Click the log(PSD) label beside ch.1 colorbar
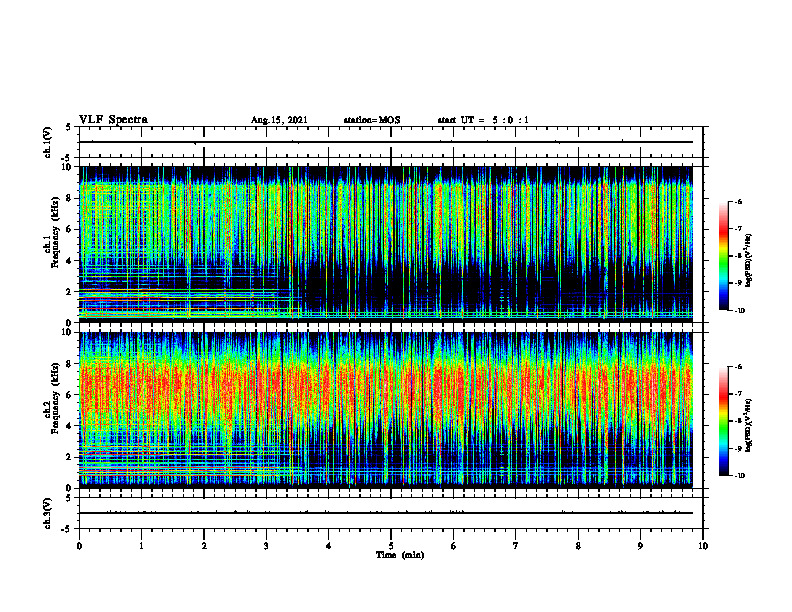Viewport: 792px width, 612px height. (x=749, y=261)
